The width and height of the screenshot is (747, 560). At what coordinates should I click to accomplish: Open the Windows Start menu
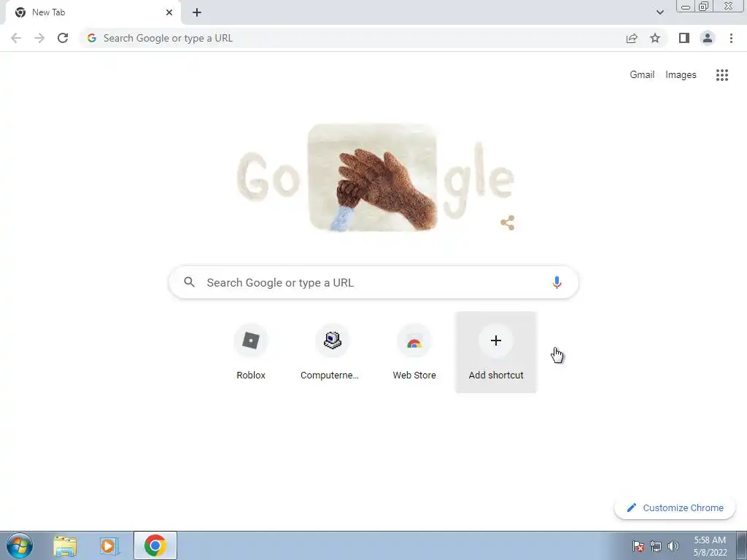click(x=20, y=545)
